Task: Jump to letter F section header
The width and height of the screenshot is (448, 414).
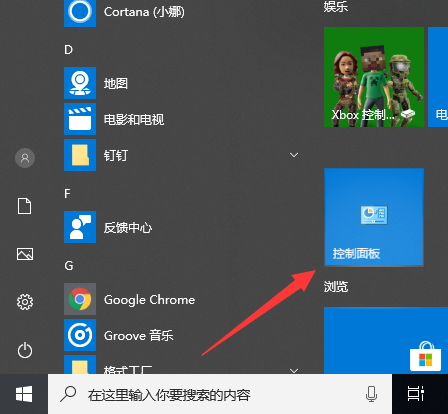Action: point(67,194)
